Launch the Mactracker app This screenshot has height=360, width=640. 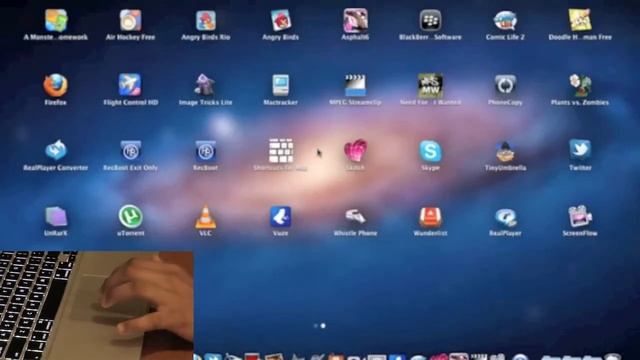281,85
